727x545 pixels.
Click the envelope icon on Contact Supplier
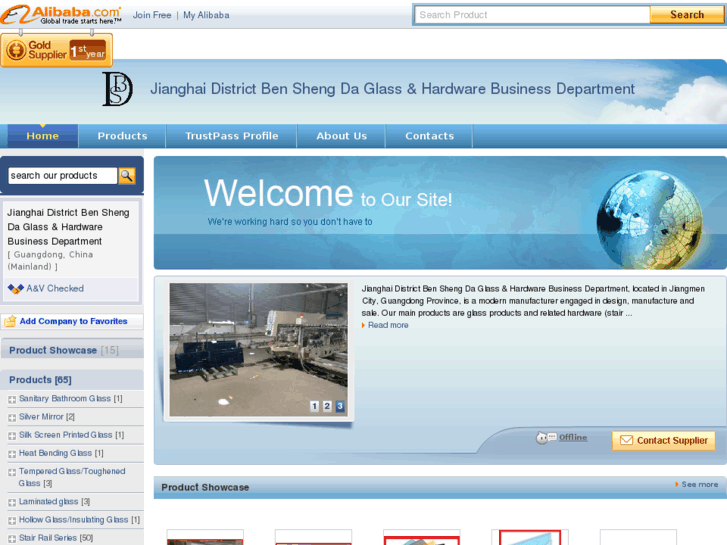(x=626, y=440)
